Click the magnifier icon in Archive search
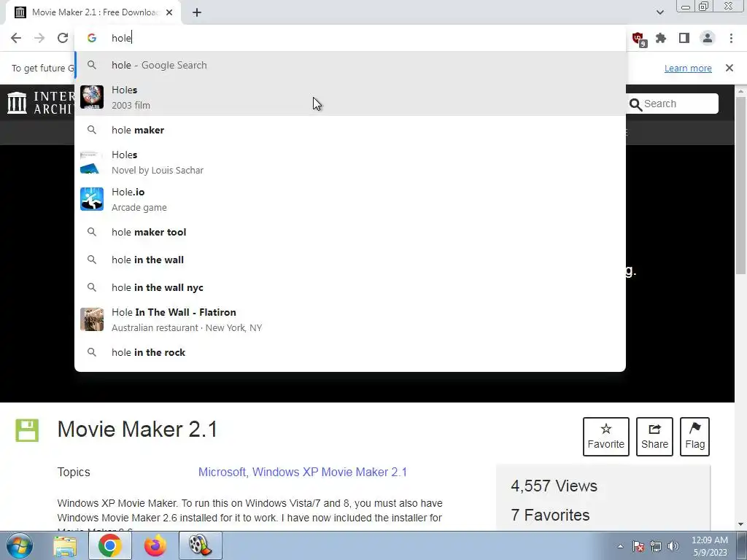 (635, 104)
